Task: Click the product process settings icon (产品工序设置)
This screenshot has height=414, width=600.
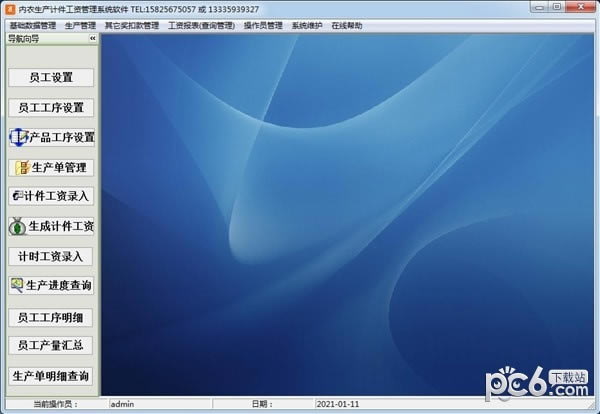Action: coord(18,137)
